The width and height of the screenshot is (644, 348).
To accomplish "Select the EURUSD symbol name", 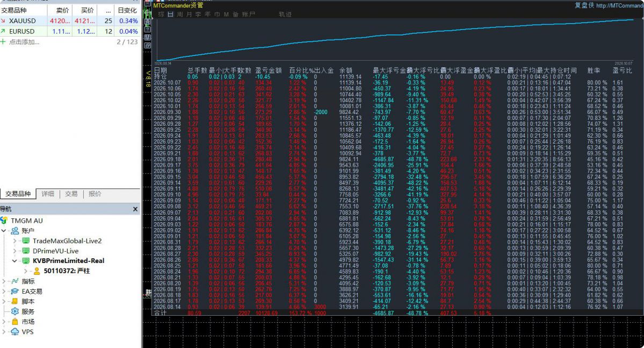I will click(x=22, y=31).
